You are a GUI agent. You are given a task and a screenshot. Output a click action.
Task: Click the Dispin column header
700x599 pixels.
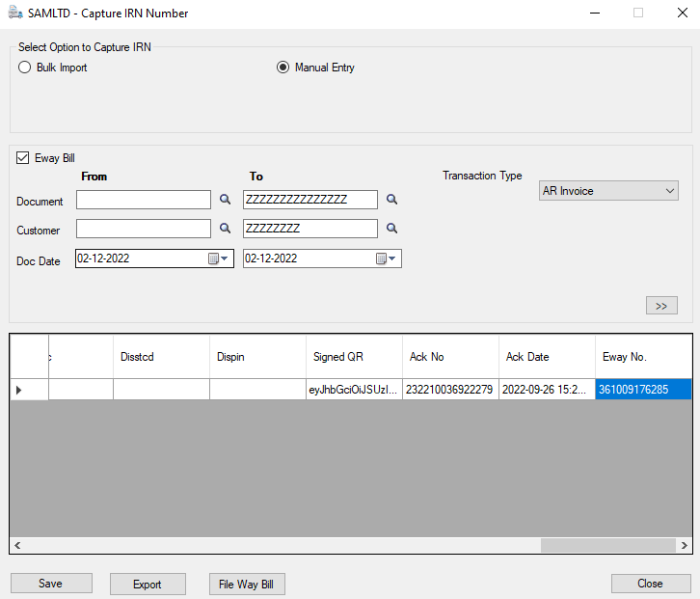pos(257,357)
